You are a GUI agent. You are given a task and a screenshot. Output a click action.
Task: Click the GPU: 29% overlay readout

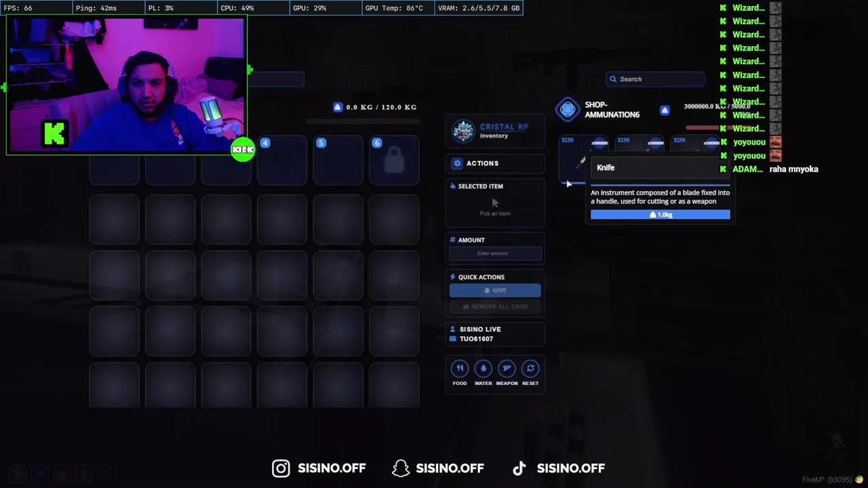(309, 8)
